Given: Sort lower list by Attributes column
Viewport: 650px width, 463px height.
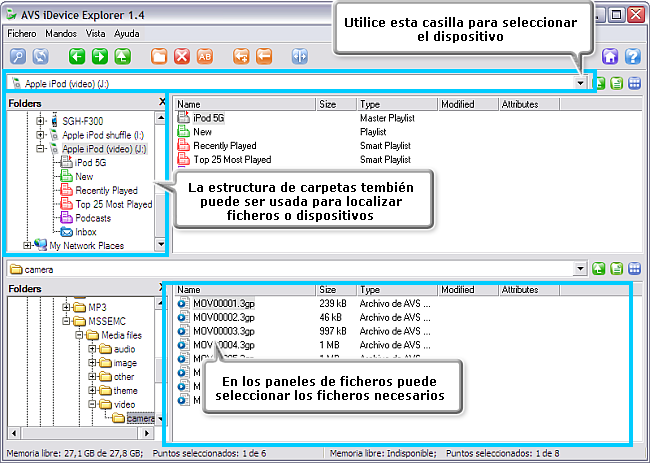Looking at the screenshot, I should coord(529,289).
